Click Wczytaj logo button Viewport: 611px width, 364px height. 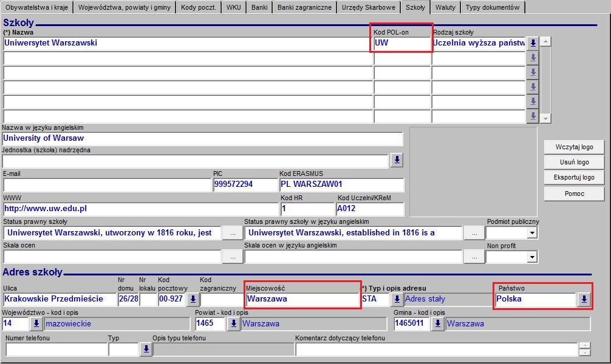(574, 147)
